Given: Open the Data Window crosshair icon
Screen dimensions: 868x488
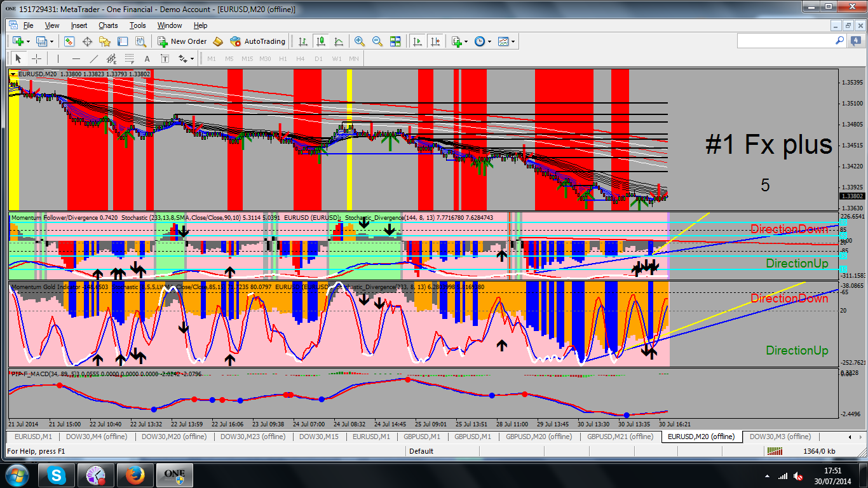Looking at the screenshot, I should pyautogui.click(x=87, y=41).
